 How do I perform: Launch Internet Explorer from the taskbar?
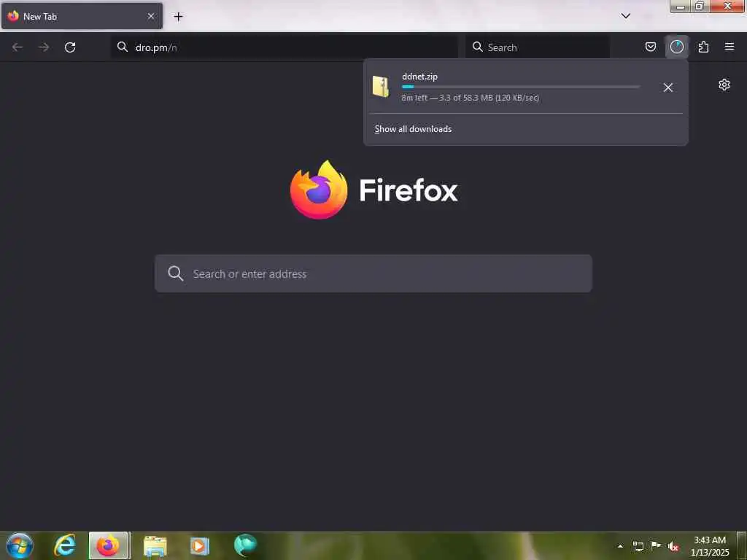(64, 545)
